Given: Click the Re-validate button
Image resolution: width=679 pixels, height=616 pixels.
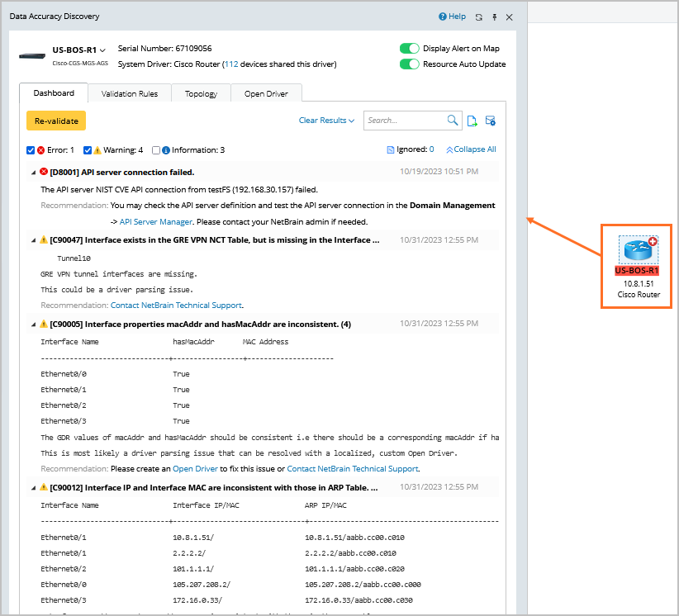Looking at the screenshot, I should click(56, 121).
